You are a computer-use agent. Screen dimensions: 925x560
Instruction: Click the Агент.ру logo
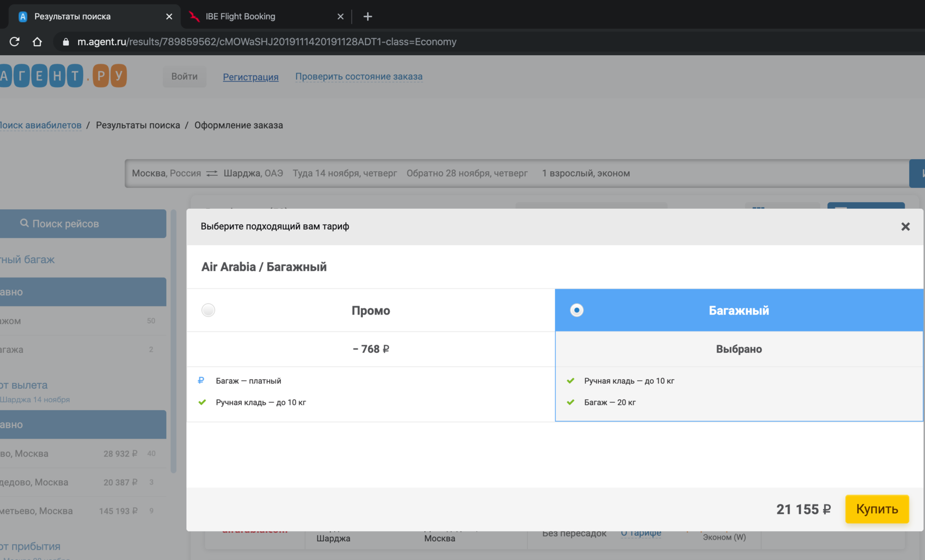pyautogui.click(x=63, y=75)
